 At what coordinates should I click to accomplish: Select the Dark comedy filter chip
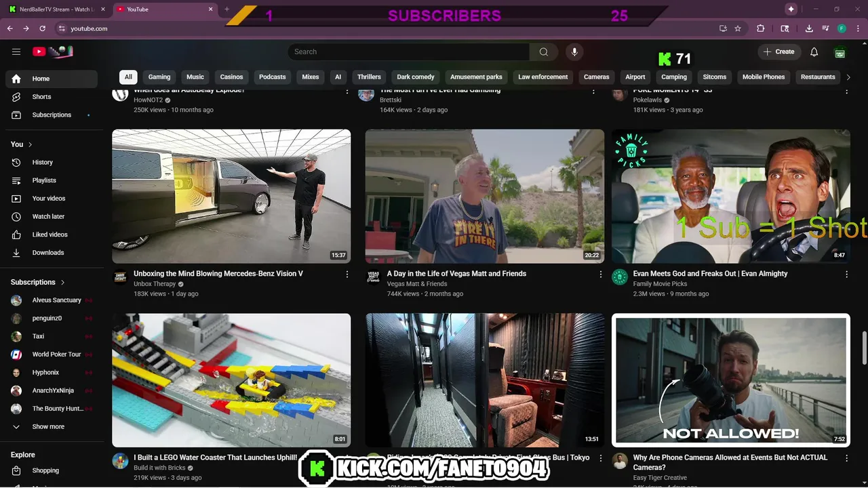click(x=416, y=77)
